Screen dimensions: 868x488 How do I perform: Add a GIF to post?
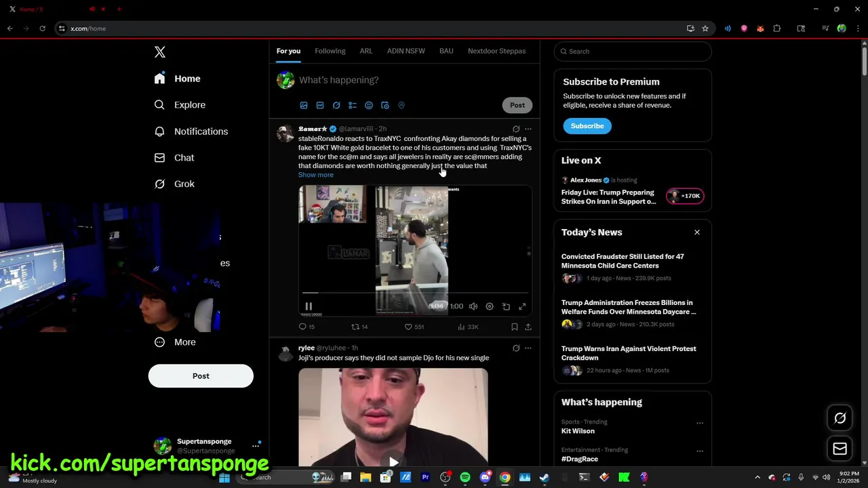click(320, 106)
